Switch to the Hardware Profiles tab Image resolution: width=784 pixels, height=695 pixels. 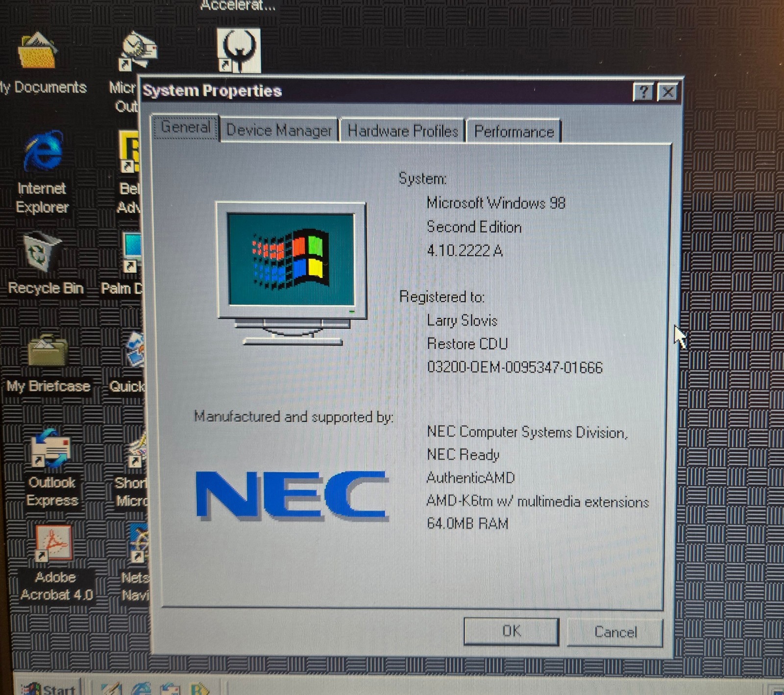[402, 131]
